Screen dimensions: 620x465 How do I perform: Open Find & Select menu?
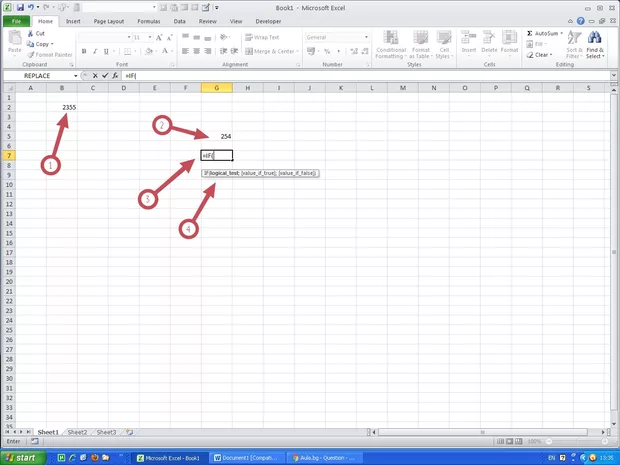point(595,45)
